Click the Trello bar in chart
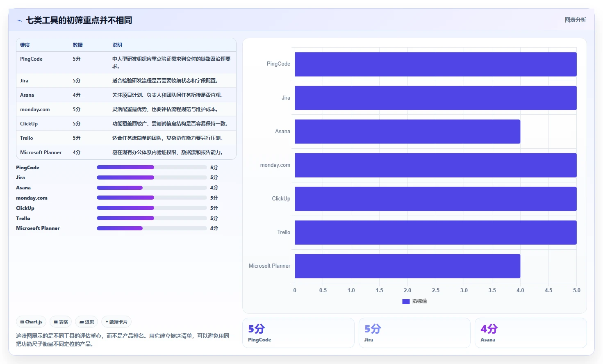The height and width of the screenshot is (364, 603). tap(436, 232)
